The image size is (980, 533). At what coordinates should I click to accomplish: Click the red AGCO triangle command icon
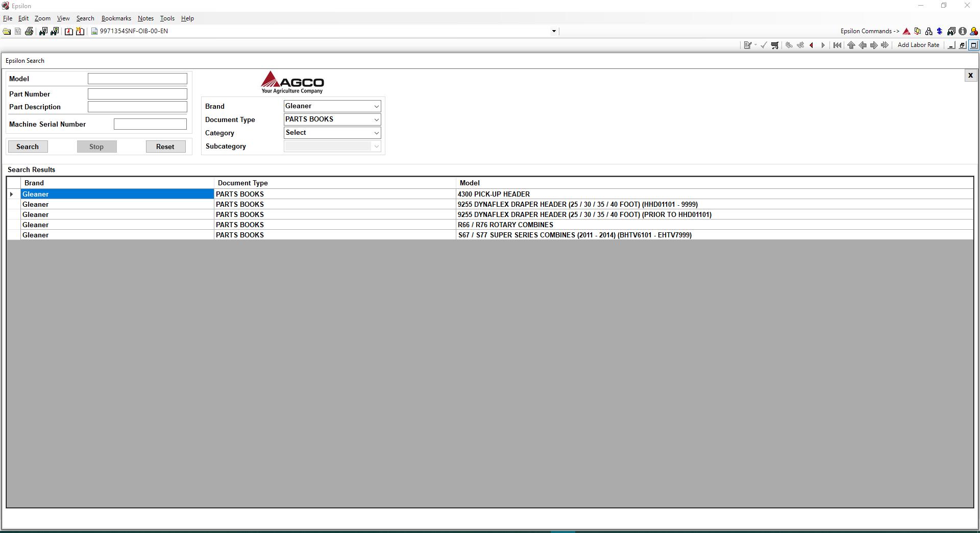click(x=906, y=31)
